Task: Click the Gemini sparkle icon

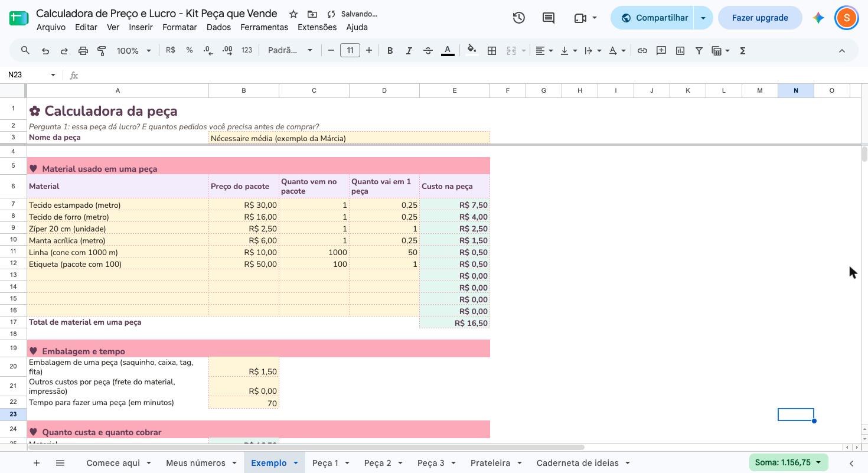Action: (818, 18)
